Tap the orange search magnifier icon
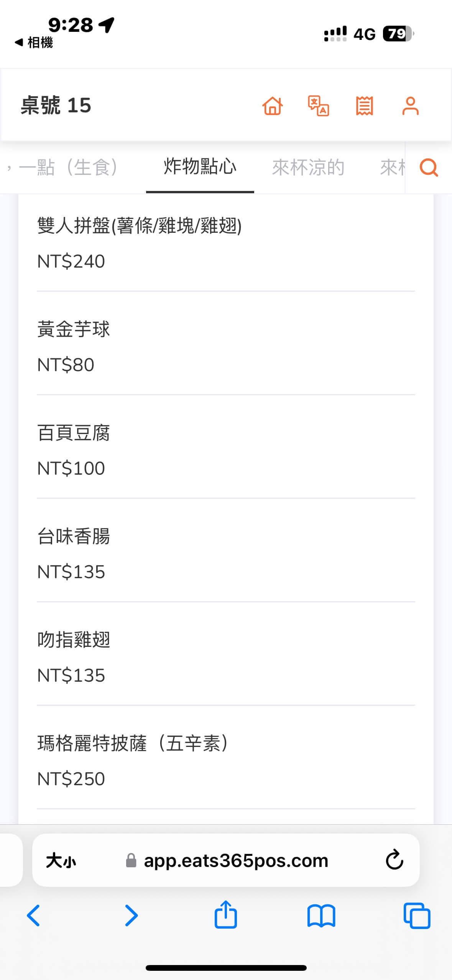Image resolution: width=452 pixels, height=980 pixels. coord(429,167)
